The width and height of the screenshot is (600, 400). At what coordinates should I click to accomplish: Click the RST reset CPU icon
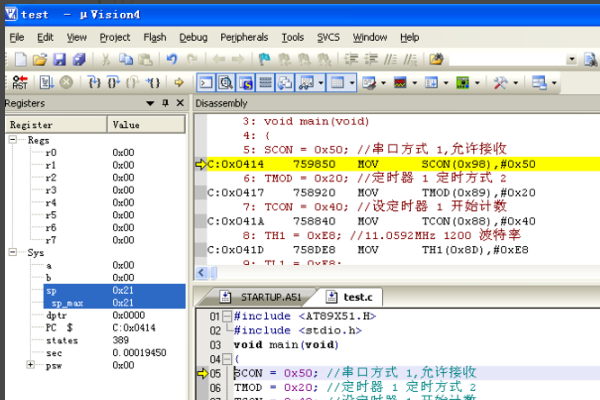(20, 83)
